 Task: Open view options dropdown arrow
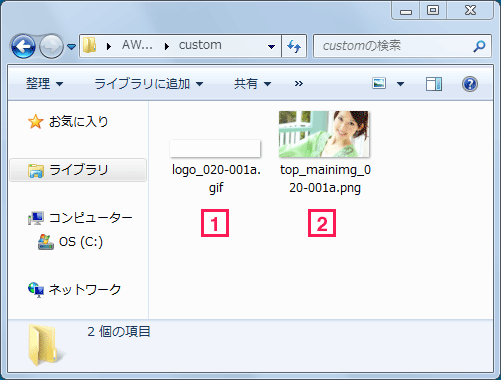(400, 84)
